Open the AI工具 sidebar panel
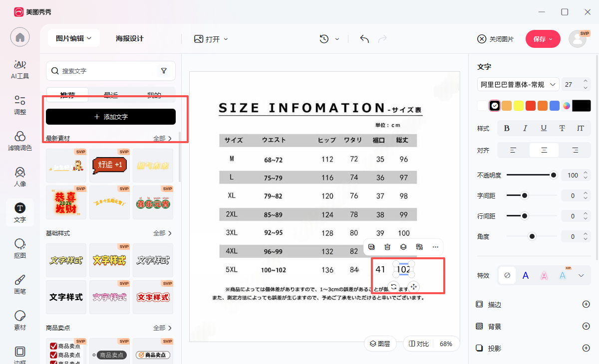Image resolution: width=599 pixels, height=364 pixels. pyautogui.click(x=20, y=69)
